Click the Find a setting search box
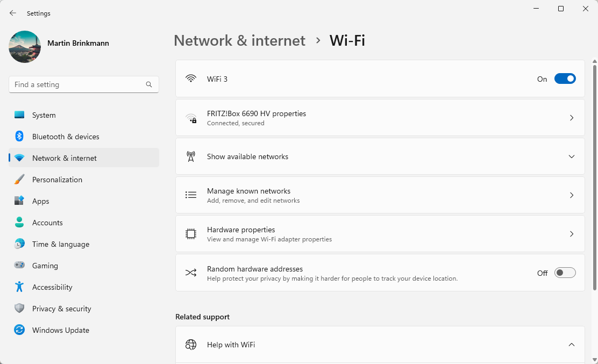 (78, 84)
